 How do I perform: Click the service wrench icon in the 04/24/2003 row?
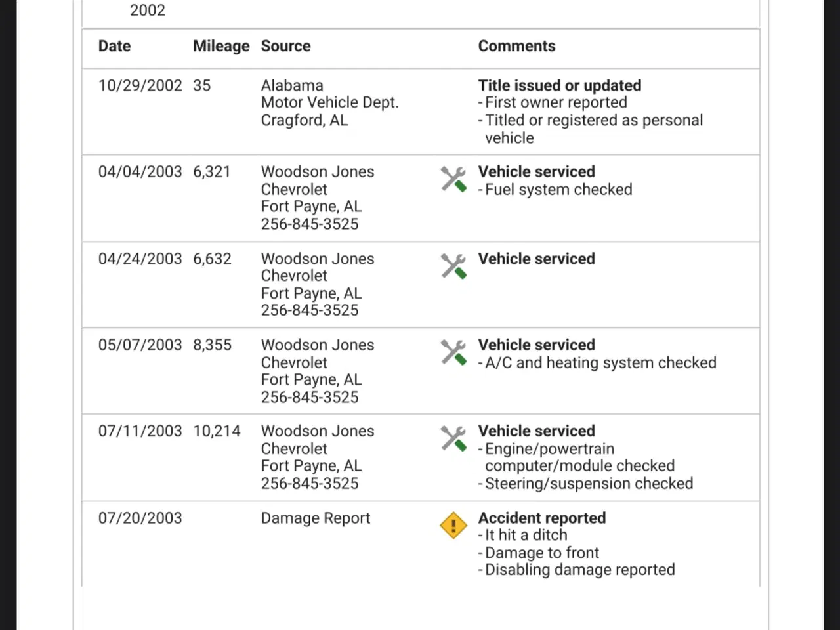(x=453, y=266)
